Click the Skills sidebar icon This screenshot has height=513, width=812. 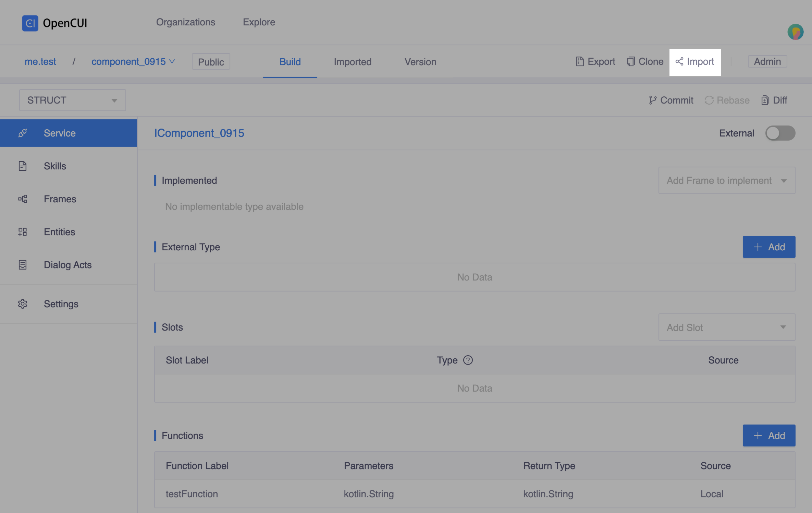(x=22, y=166)
